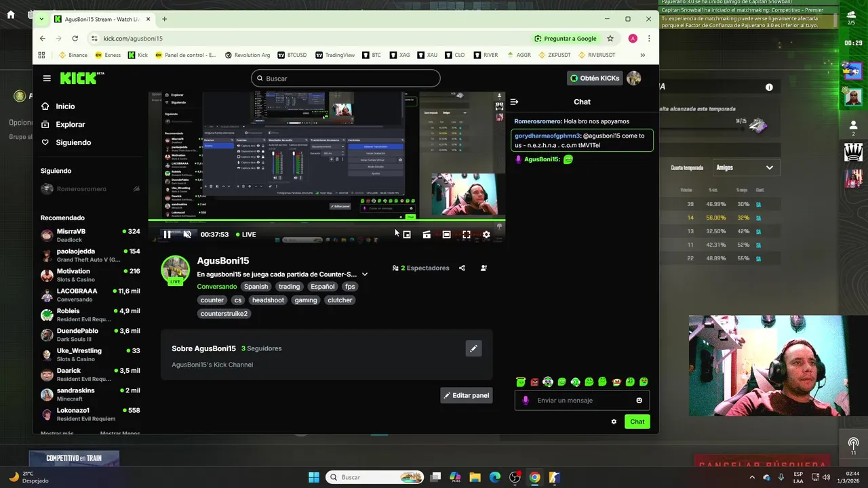
Task: Click the edit pencil in Sobre AgusBoni15
Action: tap(473, 348)
